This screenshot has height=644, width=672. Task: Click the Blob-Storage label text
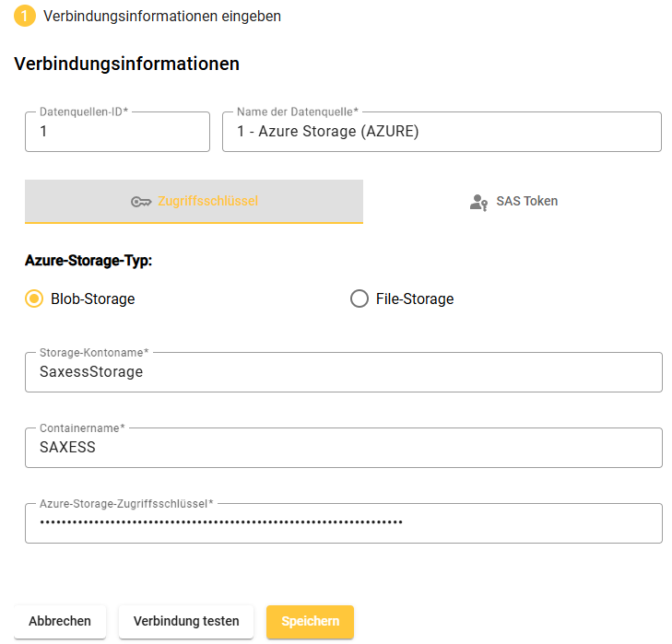coord(92,299)
